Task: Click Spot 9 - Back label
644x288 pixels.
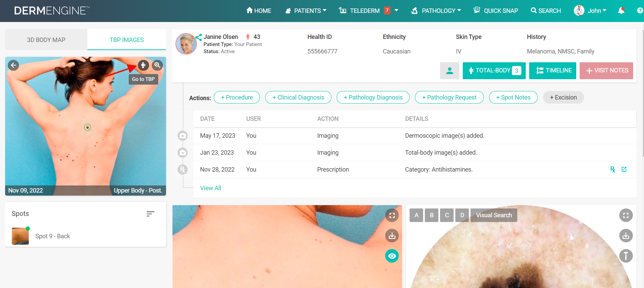Action: click(x=53, y=236)
